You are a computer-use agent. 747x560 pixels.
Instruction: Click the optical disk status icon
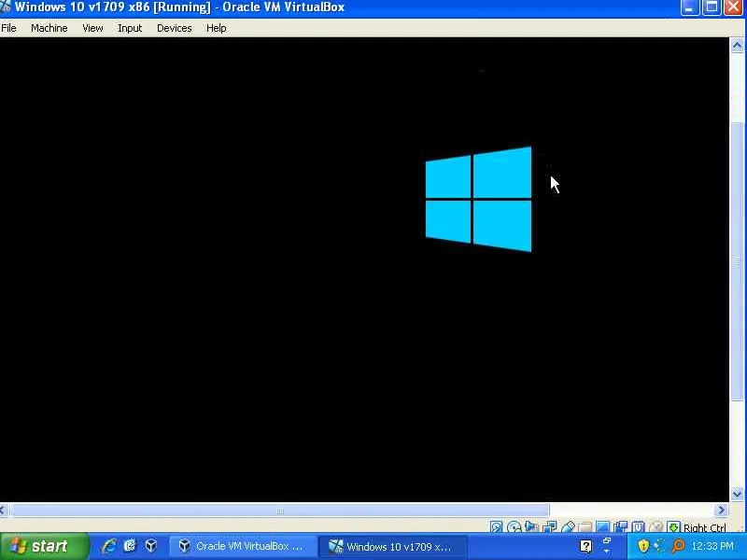point(514,526)
